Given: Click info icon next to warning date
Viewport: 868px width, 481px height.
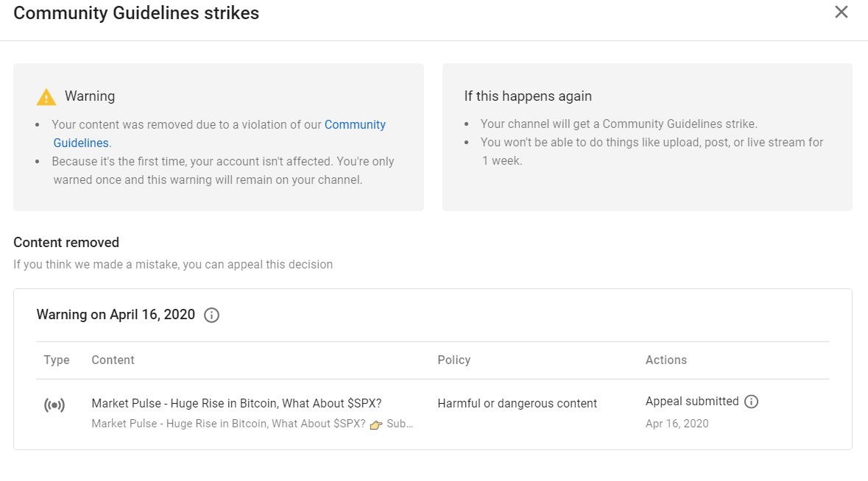Looking at the screenshot, I should tap(211, 315).
